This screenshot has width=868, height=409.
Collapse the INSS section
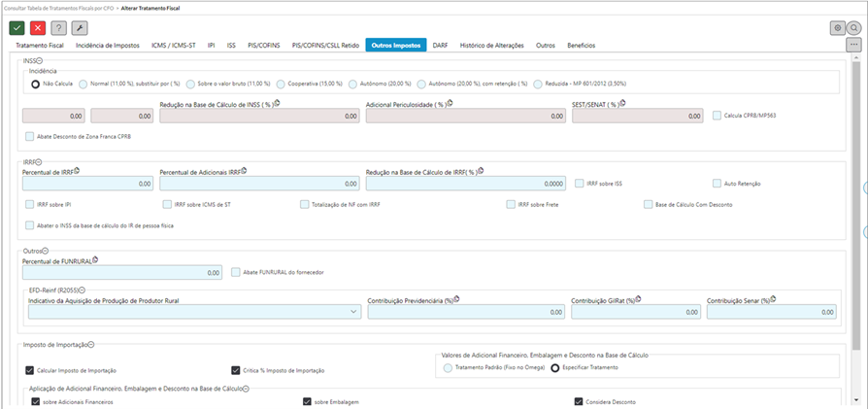pos(41,60)
